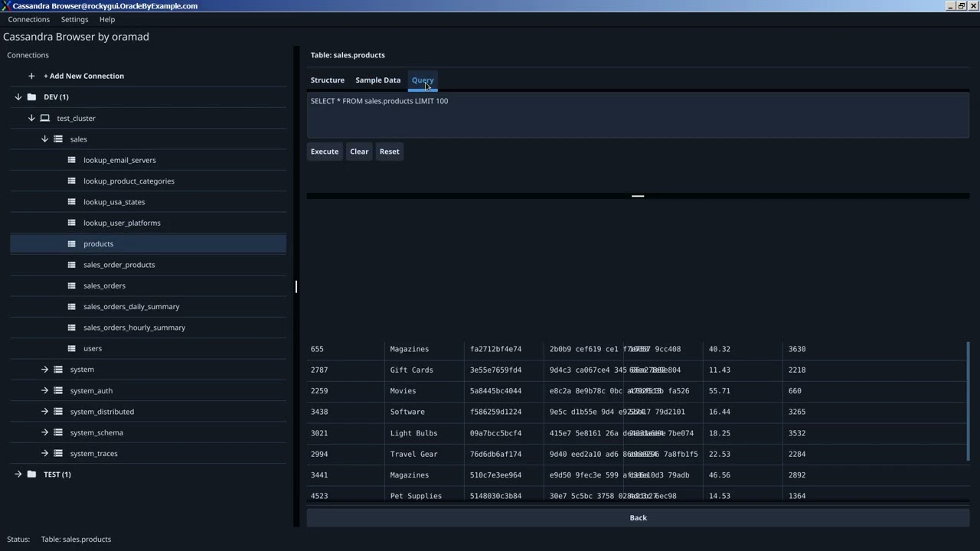Viewport: 980px width, 551px height.
Task: Select the lookup_usa_states table
Action: tap(114, 202)
